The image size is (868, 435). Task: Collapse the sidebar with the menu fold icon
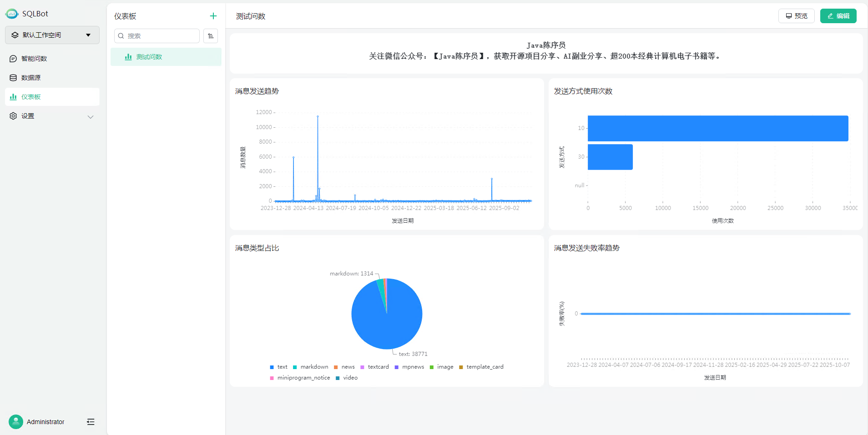pos(91,422)
